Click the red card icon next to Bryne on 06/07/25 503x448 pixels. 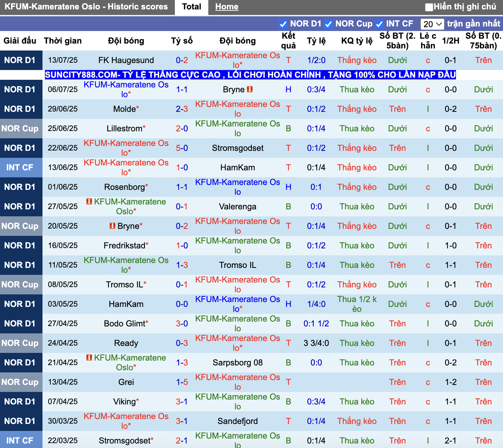point(250,90)
